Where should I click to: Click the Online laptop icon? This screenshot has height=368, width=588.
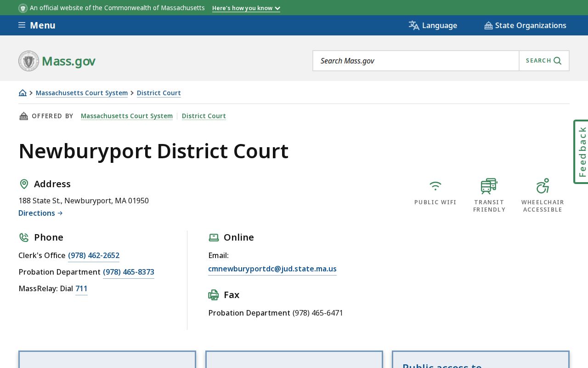coord(214,237)
